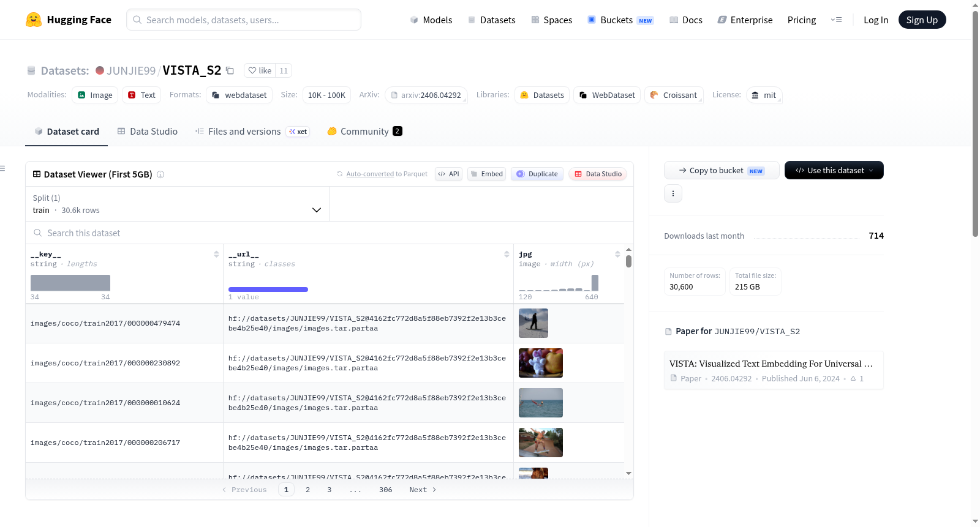Focus the Search this dataset field
This screenshot has width=980, height=527.
point(330,233)
